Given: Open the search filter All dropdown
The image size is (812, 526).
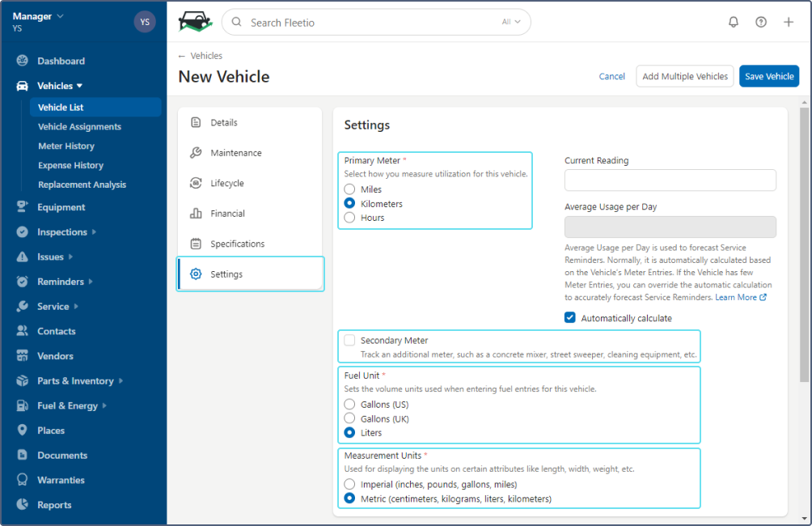Looking at the screenshot, I should click(511, 23).
